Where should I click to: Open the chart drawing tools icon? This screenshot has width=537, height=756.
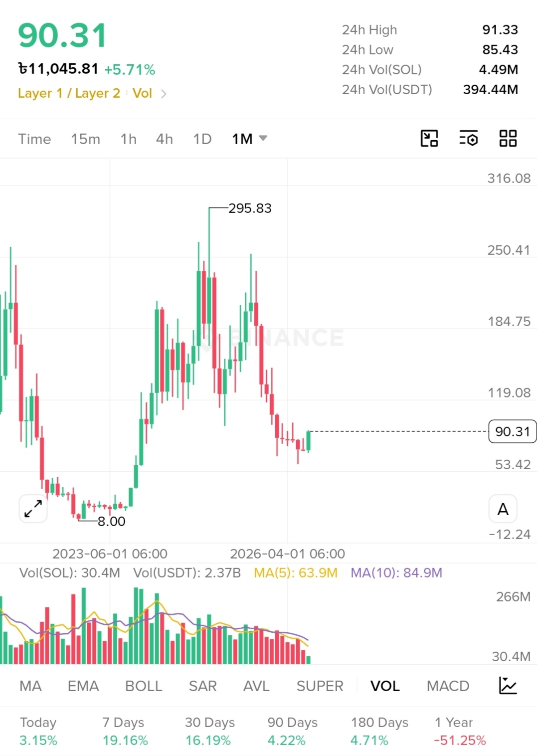[x=429, y=138]
